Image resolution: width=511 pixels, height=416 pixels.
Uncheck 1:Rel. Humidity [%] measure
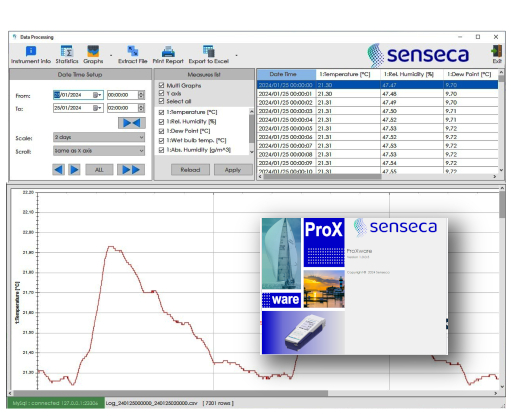pyautogui.click(x=162, y=122)
